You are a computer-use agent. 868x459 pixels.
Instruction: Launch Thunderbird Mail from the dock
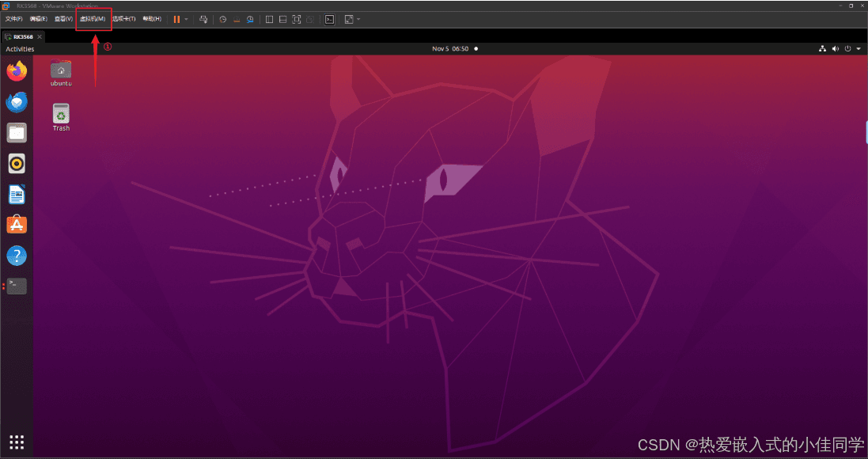pyautogui.click(x=17, y=102)
